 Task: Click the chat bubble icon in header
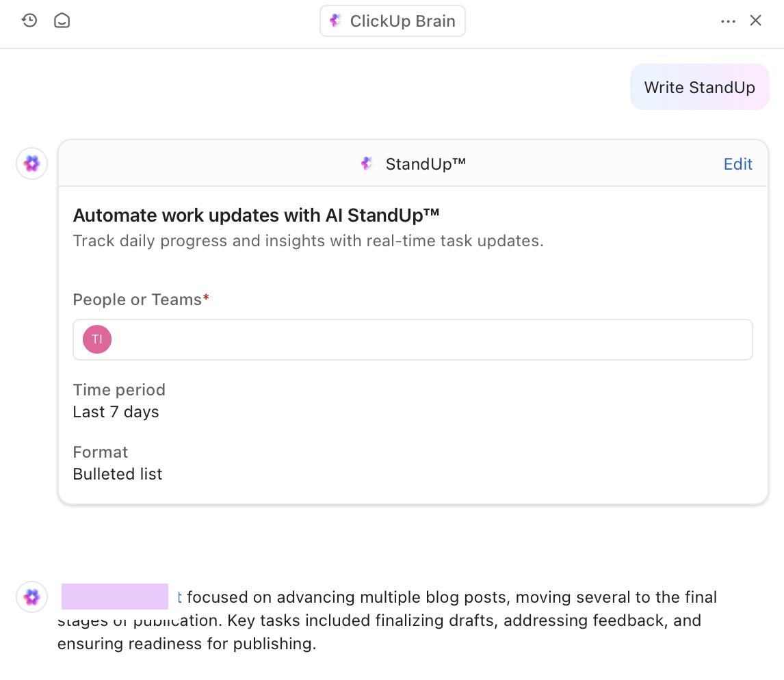tap(62, 21)
